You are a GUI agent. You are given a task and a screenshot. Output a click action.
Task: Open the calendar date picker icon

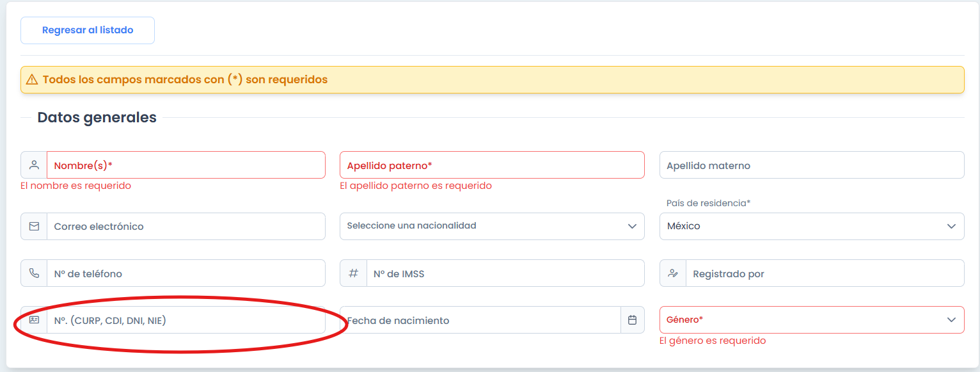click(632, 320)
